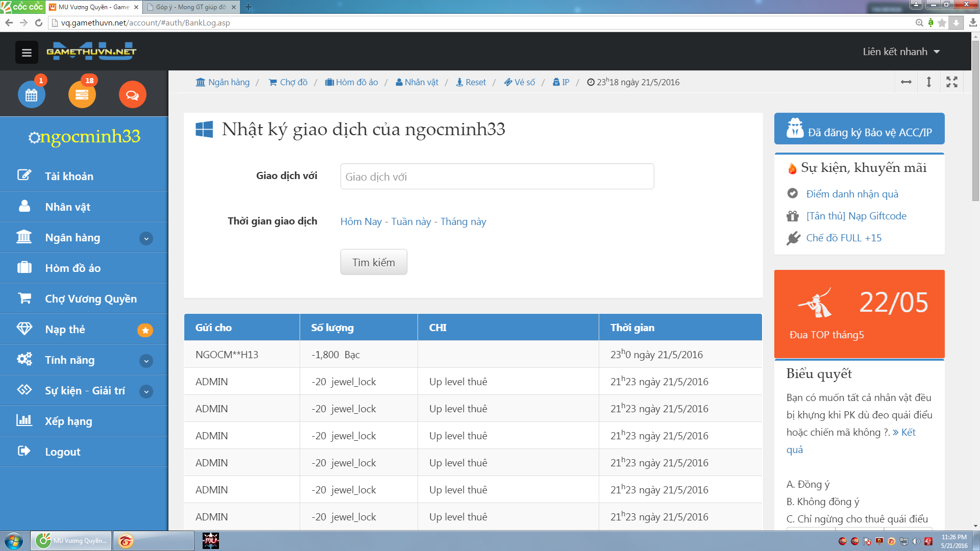Click the red chat bubble icon
Screen dimensions: 980x551
[x=132, y=95]
